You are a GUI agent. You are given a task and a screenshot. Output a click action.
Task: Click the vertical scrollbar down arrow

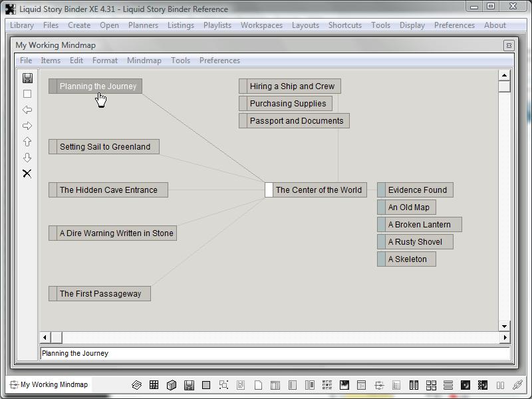[504, 326]
